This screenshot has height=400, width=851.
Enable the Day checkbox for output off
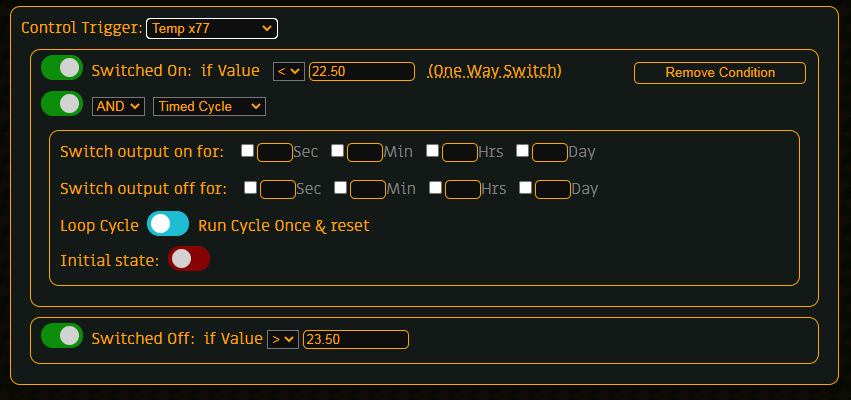(x=526, y=187)
